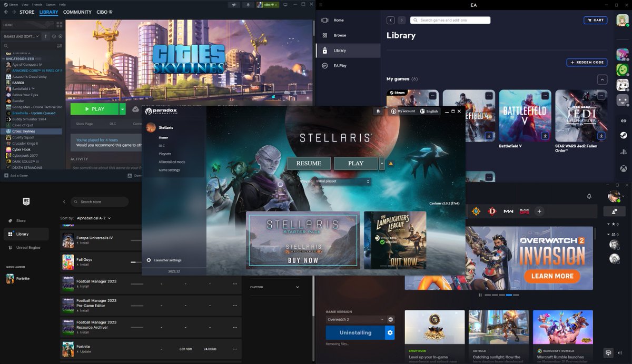Select Hearthstone icon in Battle.net game bar
This screenshot has width=632, height=364.
click(x=476, y=211)
